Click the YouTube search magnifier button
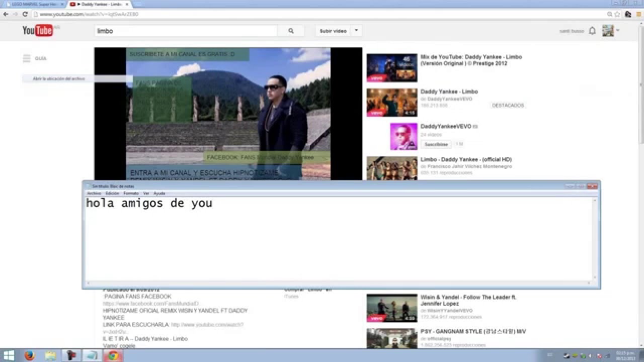Viewport: 644px width, 362px height. pyautogui.click(x=291, y=31)
